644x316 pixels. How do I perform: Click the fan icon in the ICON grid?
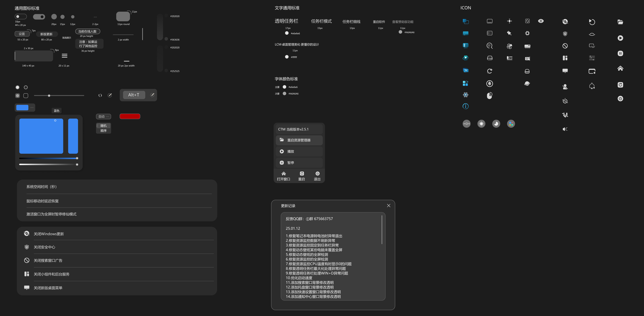[x=509, y=46]
